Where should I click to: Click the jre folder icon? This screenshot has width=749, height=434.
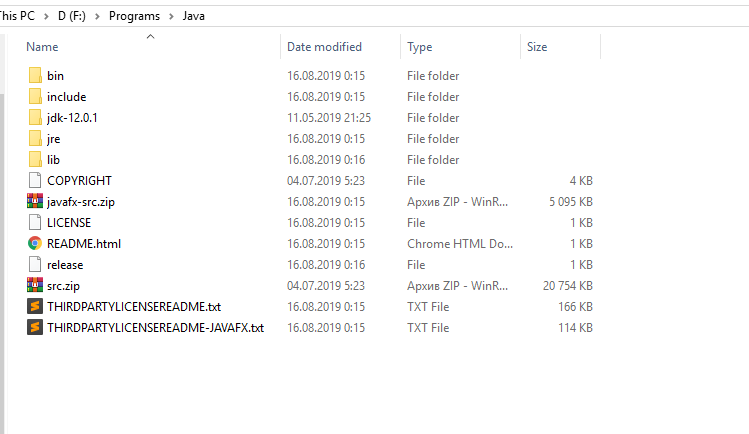(x=35, y=138)
